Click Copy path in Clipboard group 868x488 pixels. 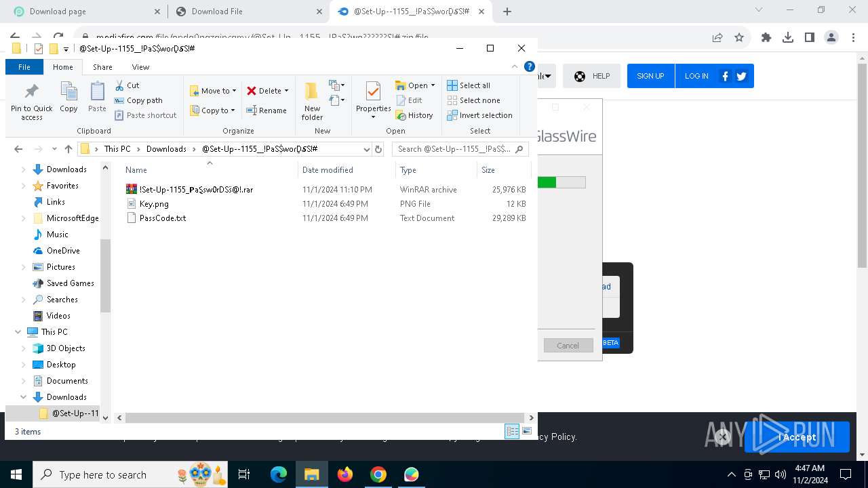click(138, 100)
